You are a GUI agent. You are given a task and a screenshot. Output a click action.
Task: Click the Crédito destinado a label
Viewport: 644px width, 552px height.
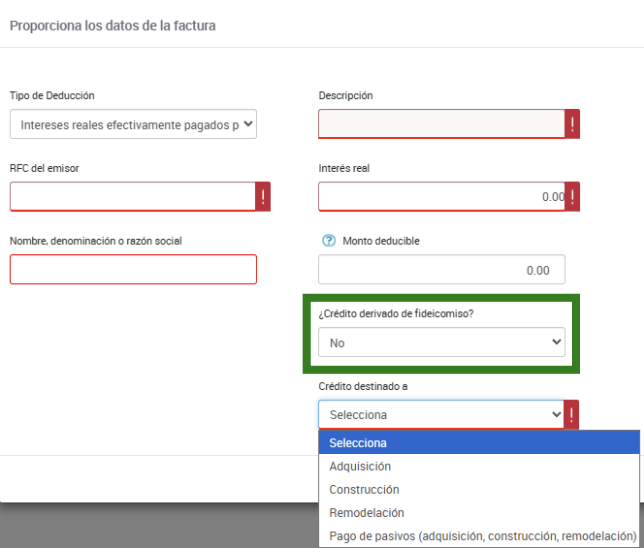(363, 387)
